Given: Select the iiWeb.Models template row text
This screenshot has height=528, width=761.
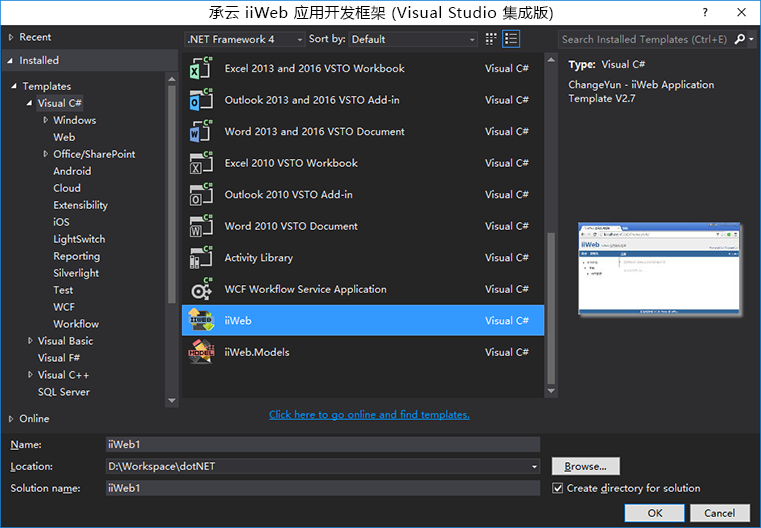Looking at the screenshot, I should click(257, 352).
